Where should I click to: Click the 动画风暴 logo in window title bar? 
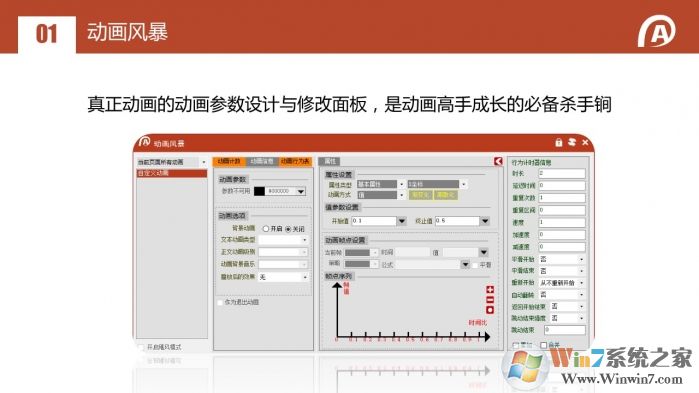tap(144, 142)
